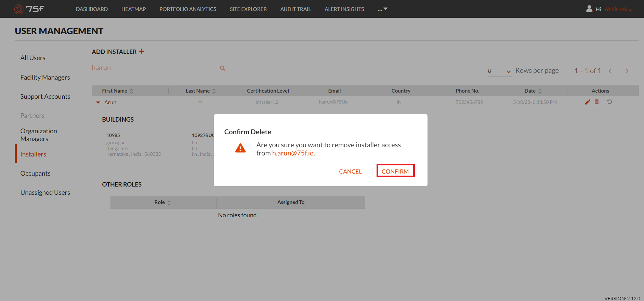Click the warning triangle icon in dialog

point(240,148)
